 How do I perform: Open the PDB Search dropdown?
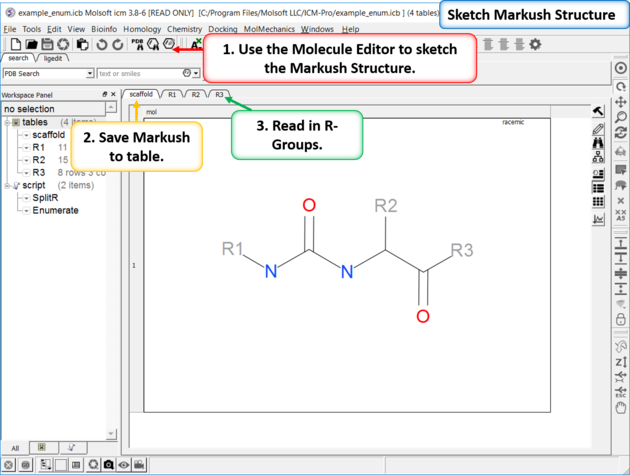pyautogui.click(x=89, y=73)
